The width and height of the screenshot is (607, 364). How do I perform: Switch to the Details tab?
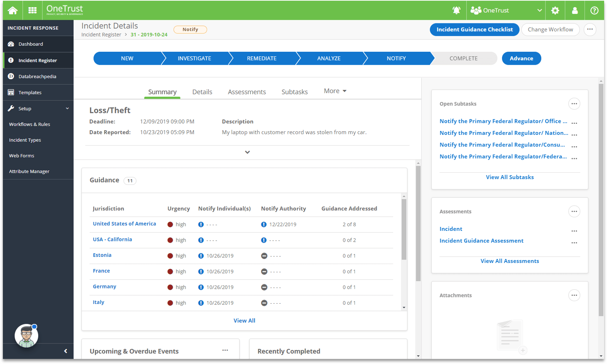[202, 92]
